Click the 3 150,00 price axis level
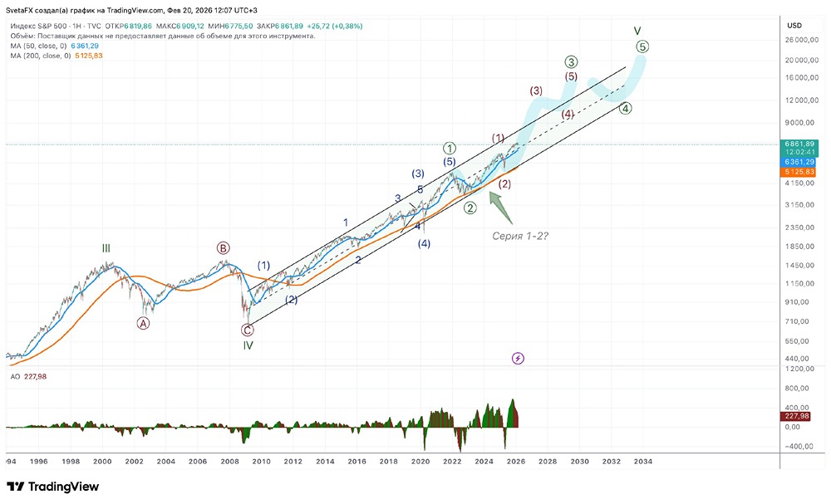 799,204
